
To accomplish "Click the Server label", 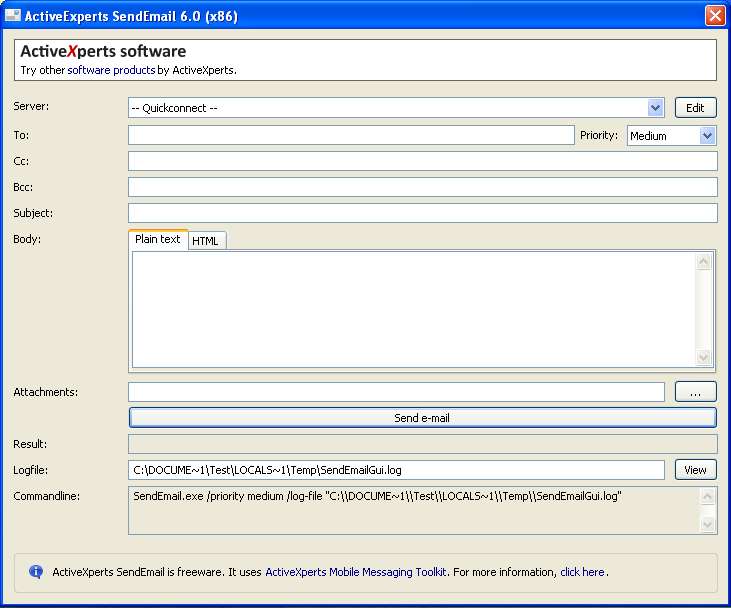I will (31, 106).
